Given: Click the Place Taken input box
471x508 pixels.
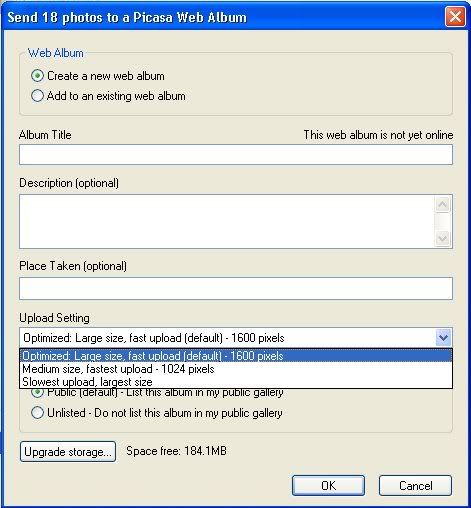Looking at the screenshot, I should pyautogui.click(x=236, y=288).
